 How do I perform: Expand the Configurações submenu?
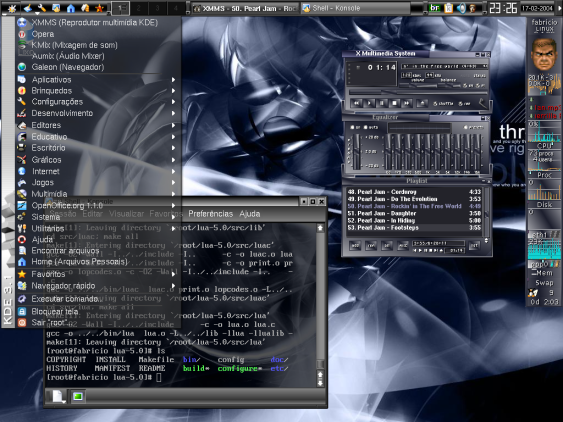coord(98,102)
